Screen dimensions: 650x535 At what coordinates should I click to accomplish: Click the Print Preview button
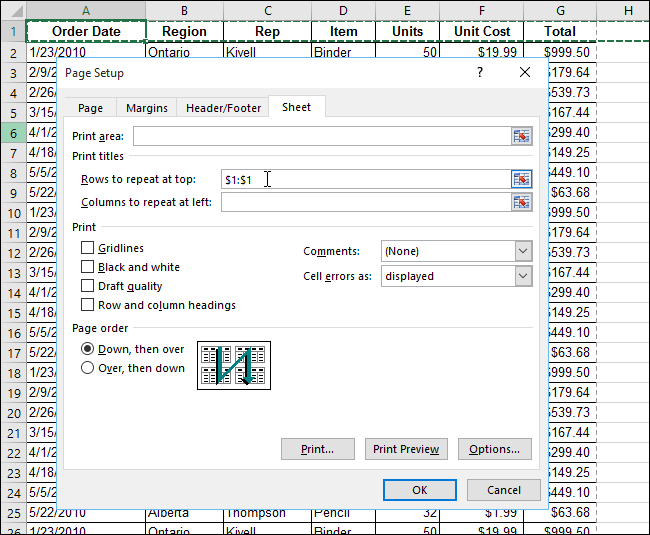(406, 449)
